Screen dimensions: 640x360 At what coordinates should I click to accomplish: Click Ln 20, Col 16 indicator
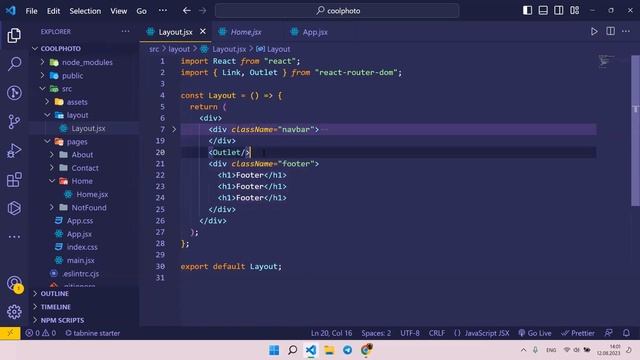tap(331, 333)
